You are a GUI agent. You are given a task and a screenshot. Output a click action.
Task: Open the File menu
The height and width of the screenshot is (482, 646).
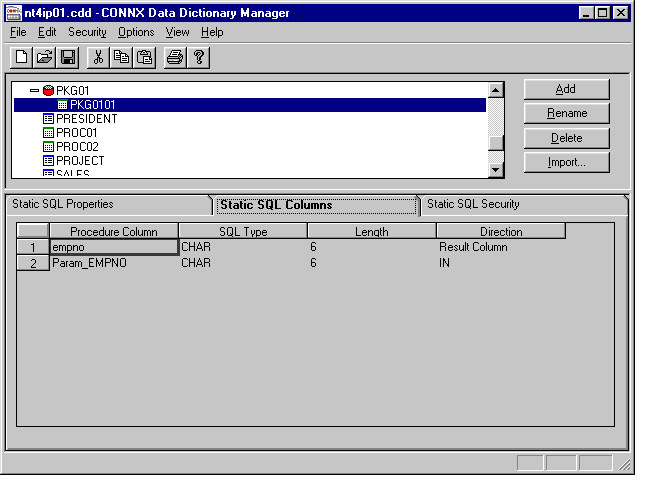pos(18,32)
